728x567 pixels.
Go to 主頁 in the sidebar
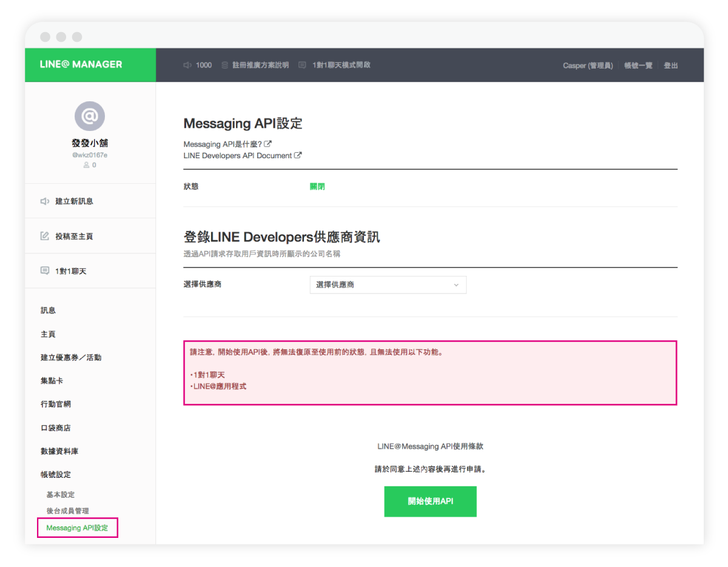[48, 334]
